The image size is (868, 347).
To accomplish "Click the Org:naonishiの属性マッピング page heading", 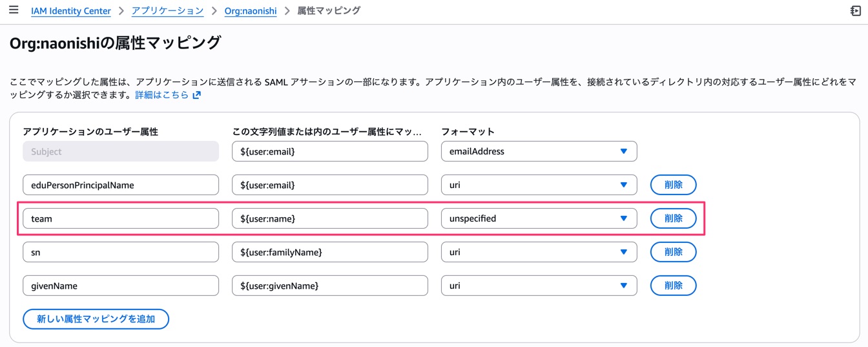I will click(116, 43).
